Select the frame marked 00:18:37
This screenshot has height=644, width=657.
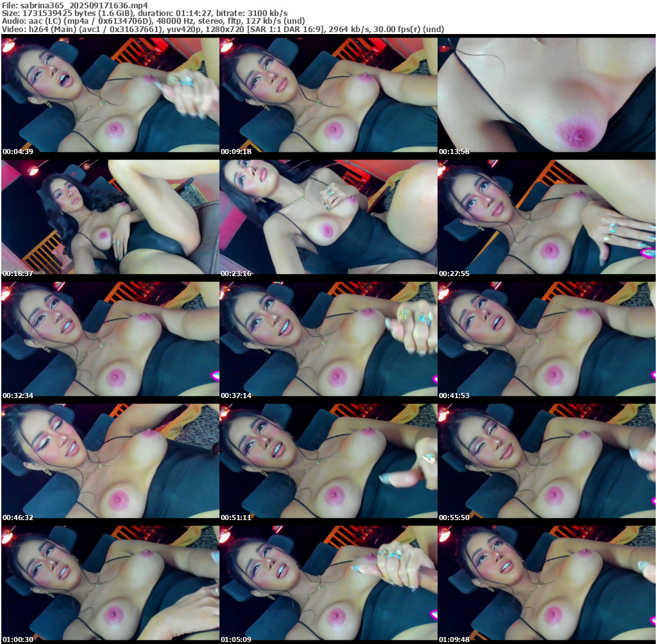[110, 217]
